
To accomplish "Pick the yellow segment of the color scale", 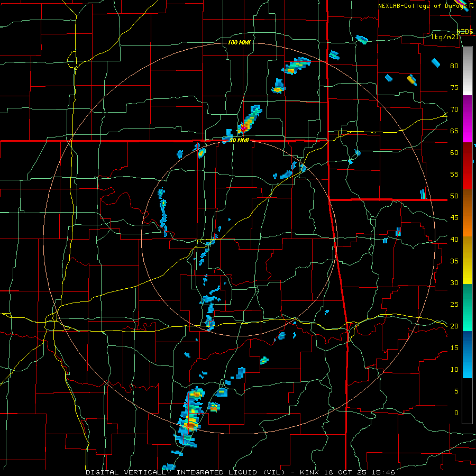I will click(467, 260).
